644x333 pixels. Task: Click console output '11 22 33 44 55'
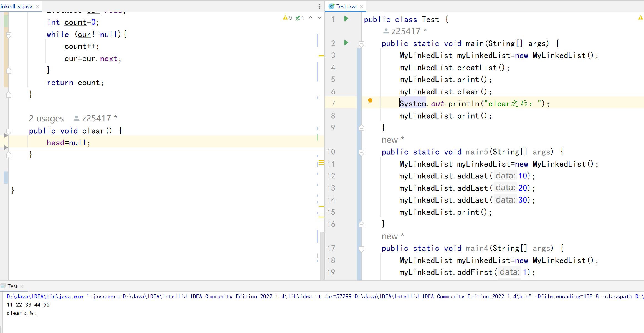[x=28, y=305]
